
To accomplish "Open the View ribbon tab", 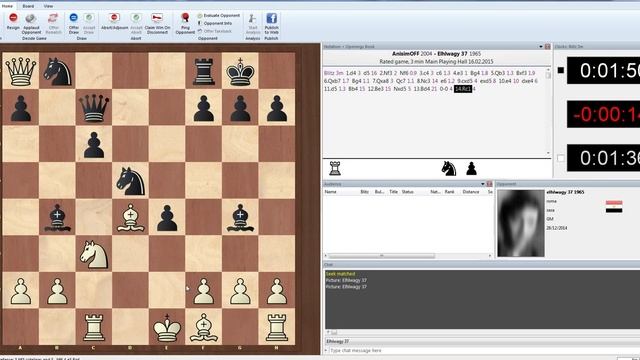I will 48,6.
